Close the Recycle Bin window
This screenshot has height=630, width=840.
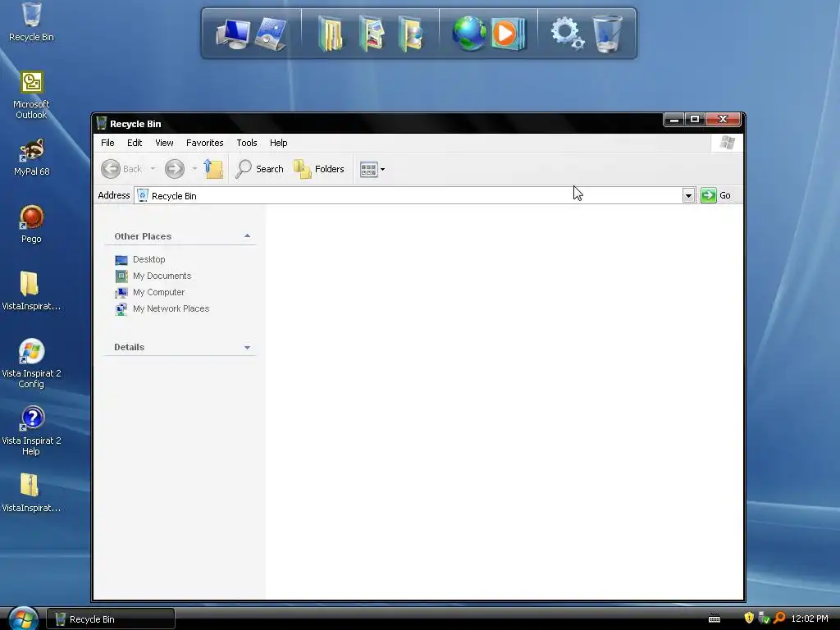(x=723, y=119)
